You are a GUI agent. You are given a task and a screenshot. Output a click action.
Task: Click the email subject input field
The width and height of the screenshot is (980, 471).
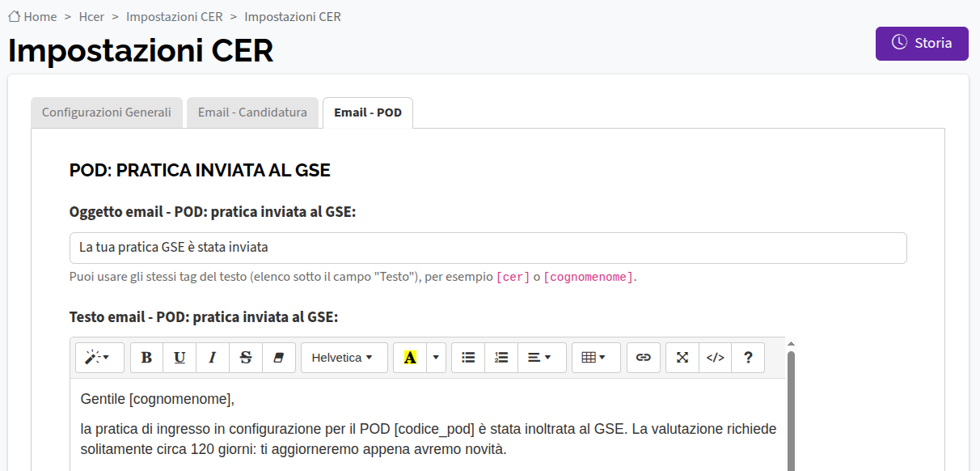[x=488, y=248]
